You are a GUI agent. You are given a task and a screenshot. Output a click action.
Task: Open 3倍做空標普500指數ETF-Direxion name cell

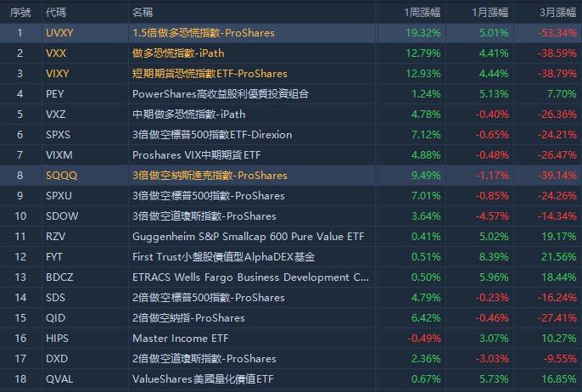[x=212, y=135]
